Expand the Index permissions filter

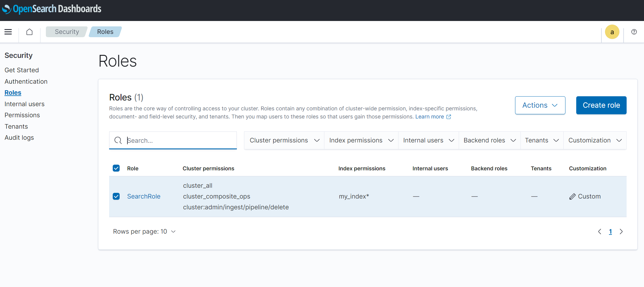[x=361, y=140]
